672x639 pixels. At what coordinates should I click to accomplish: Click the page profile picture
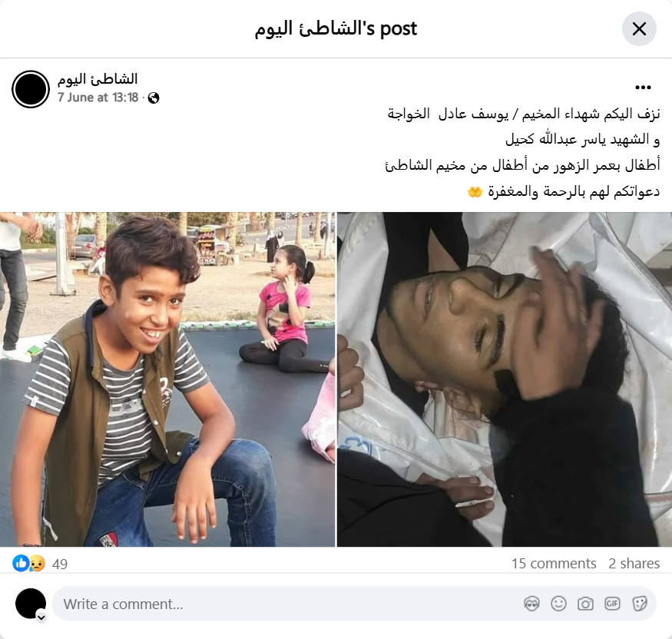pyautogui.click(x=31, y=89)
